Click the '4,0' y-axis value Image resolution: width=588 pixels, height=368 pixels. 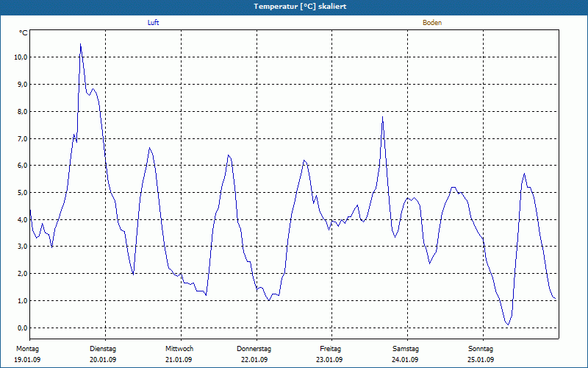pos(22,219)
